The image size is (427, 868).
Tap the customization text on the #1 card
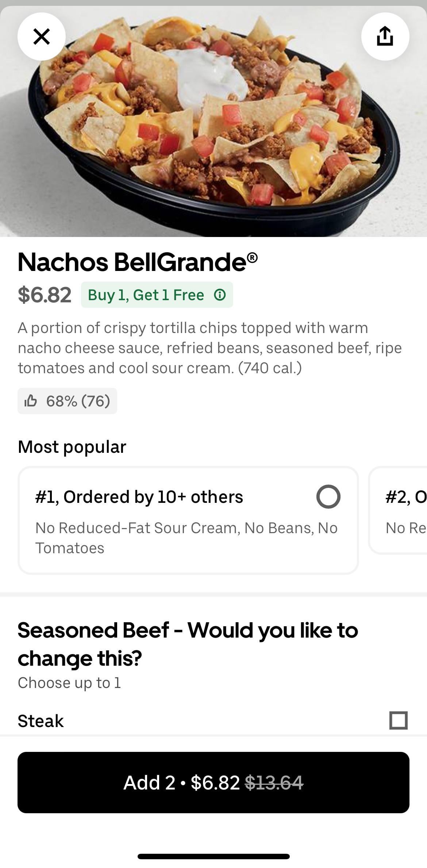[x=186, y=538]
